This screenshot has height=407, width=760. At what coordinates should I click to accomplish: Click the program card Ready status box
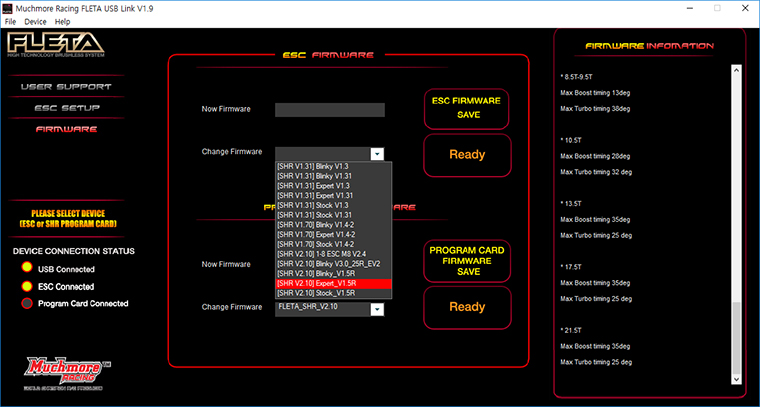(467, 307)
